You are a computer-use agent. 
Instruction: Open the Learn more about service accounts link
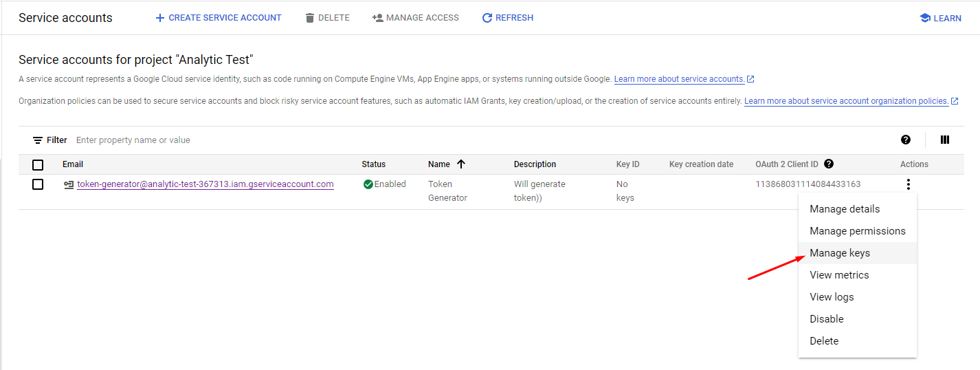[679, 79]
